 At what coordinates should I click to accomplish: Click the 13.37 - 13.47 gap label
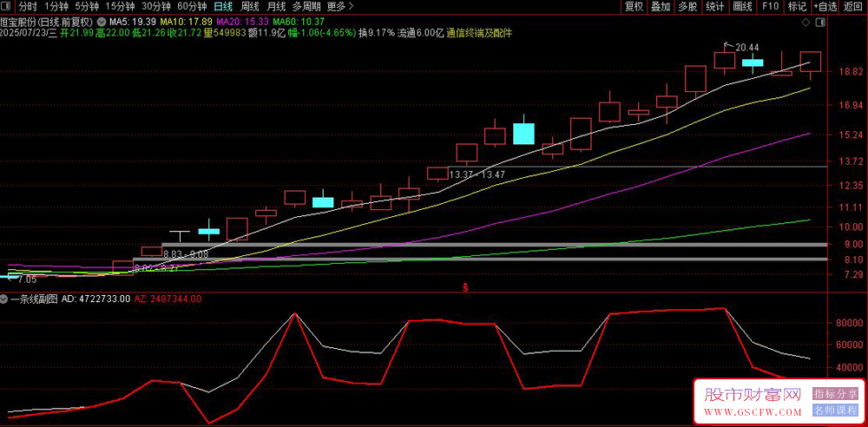click(x=477, y=174)
